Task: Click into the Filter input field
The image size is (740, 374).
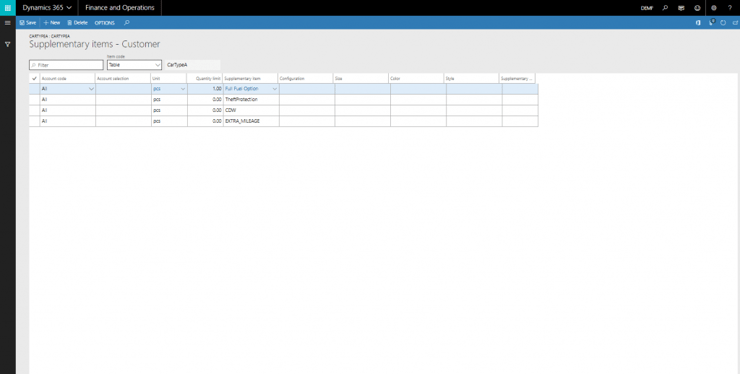Action: [x=66, y=65]
